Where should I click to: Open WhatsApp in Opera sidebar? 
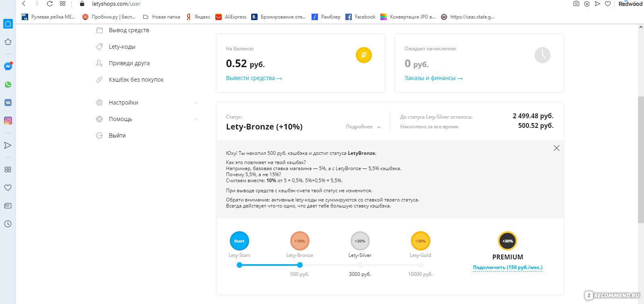coord(8,84)
